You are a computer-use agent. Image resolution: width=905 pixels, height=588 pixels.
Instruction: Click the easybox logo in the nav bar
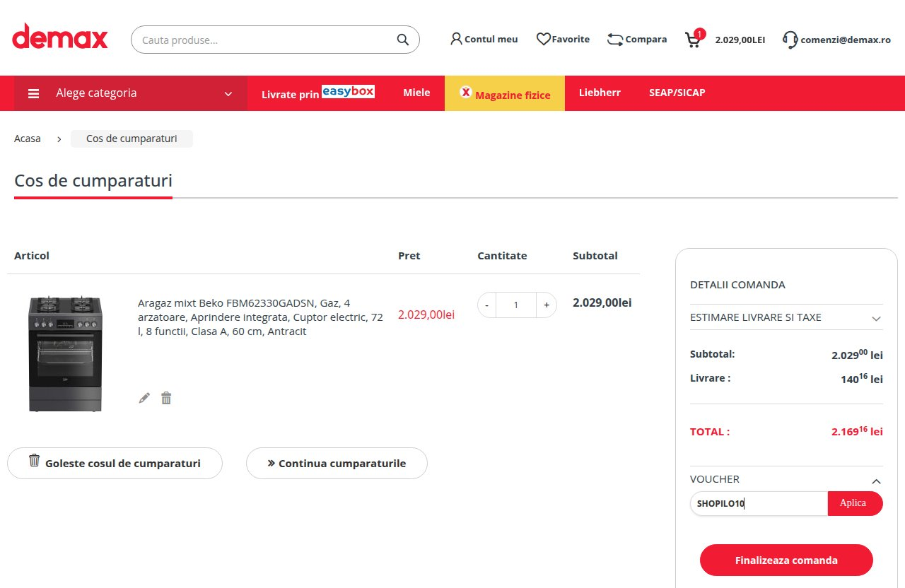coord(348,91)
